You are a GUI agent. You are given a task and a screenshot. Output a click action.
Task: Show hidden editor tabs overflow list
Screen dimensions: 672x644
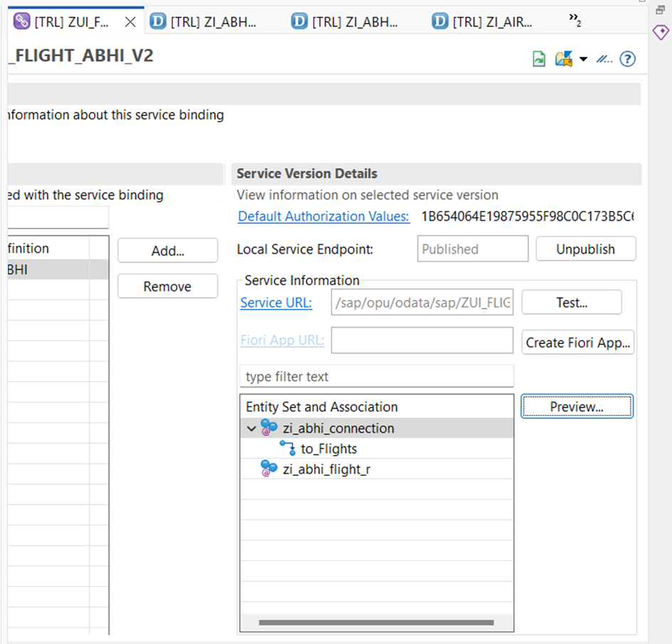pyautogui.click(x=574, y=21)
